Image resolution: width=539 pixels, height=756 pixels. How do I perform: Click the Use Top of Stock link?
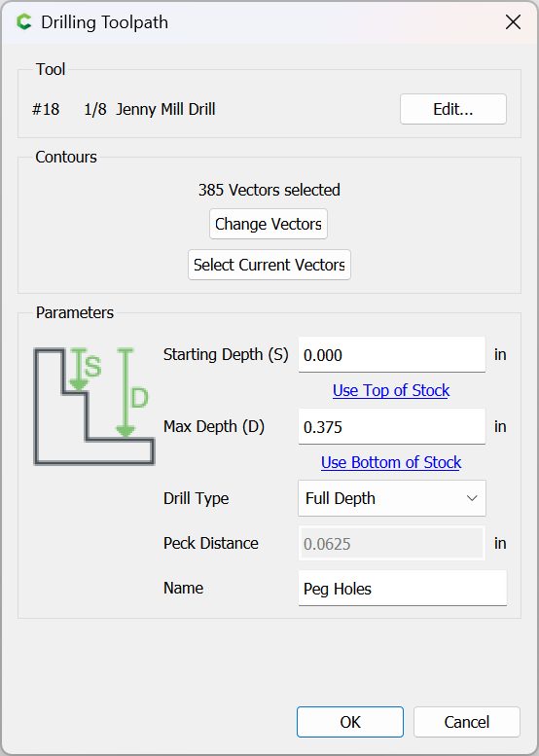pos(391,390)
